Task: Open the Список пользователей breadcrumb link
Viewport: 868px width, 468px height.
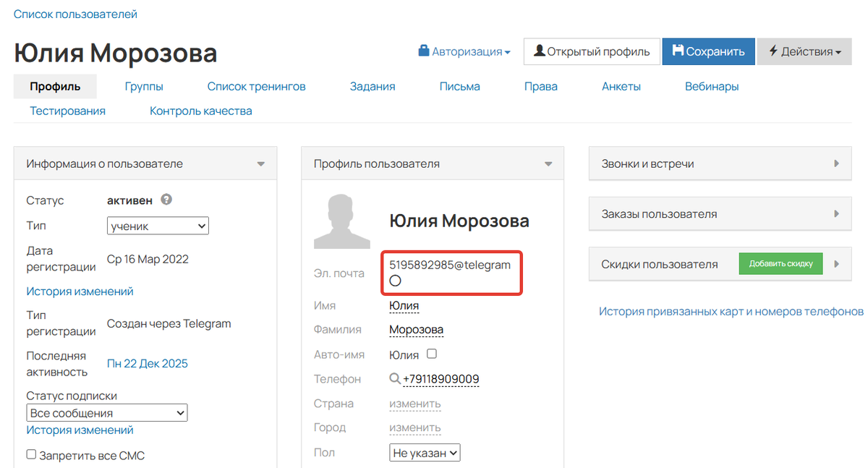Action: click(x=75, y=14)
